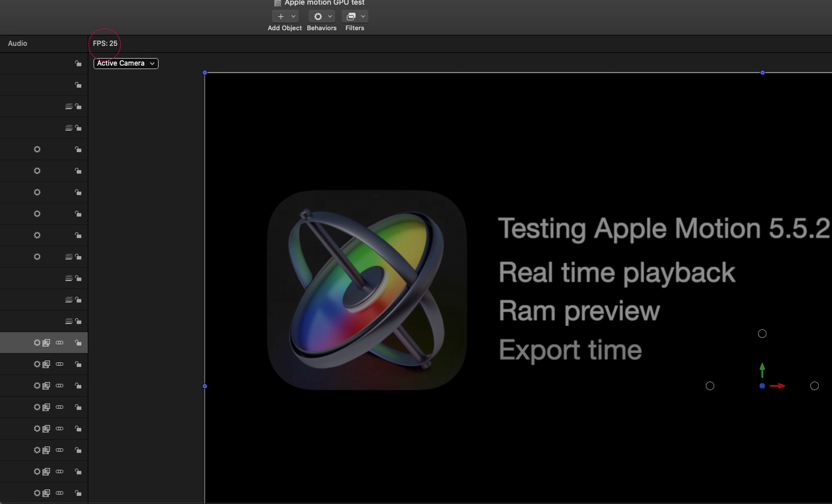Select the Motion app logo in the canvas
Image resolution: width=832 pixels, height=504 pixels.
367,290
